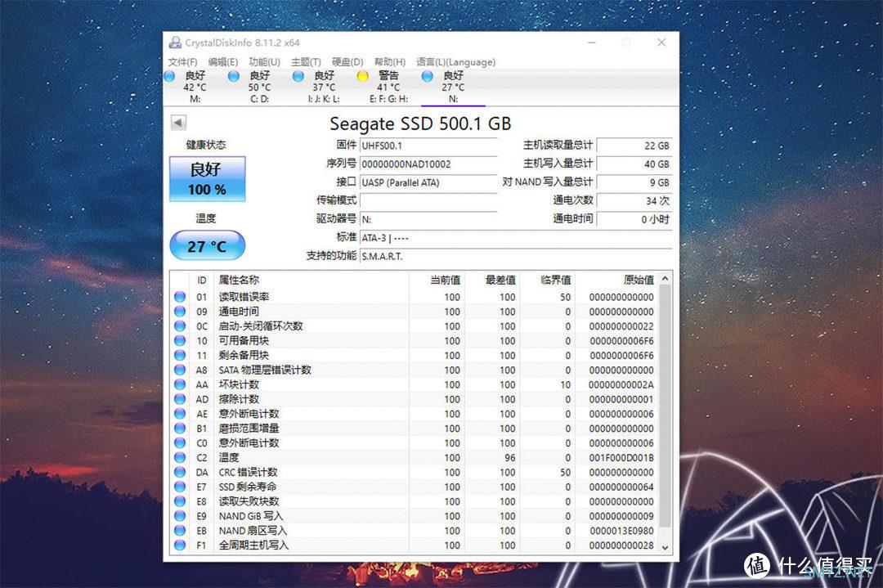Open the 语言(L)(Language) menu
This screenshot has width=883, height=588.
coord(455,62)
